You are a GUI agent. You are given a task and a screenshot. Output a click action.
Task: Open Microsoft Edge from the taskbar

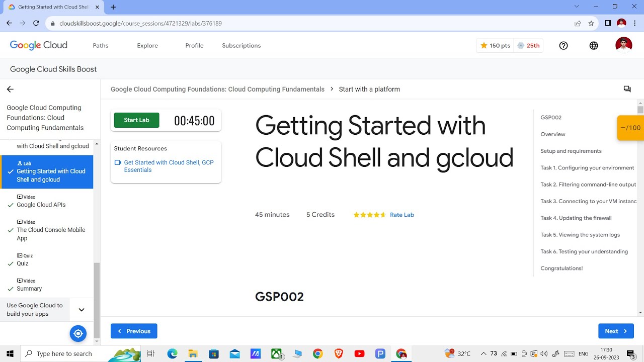point(173,353)
